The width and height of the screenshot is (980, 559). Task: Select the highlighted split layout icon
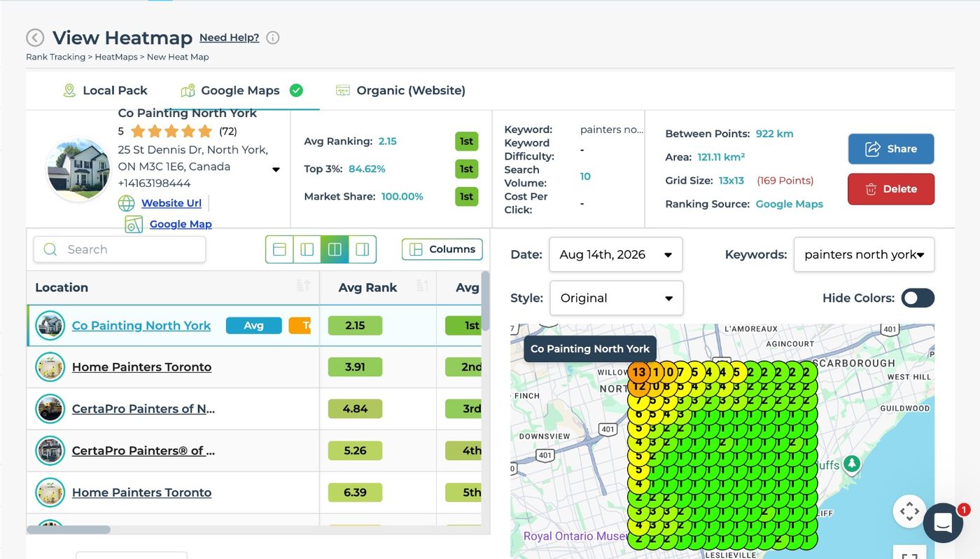pyautogui.click(x=335, y=249)
